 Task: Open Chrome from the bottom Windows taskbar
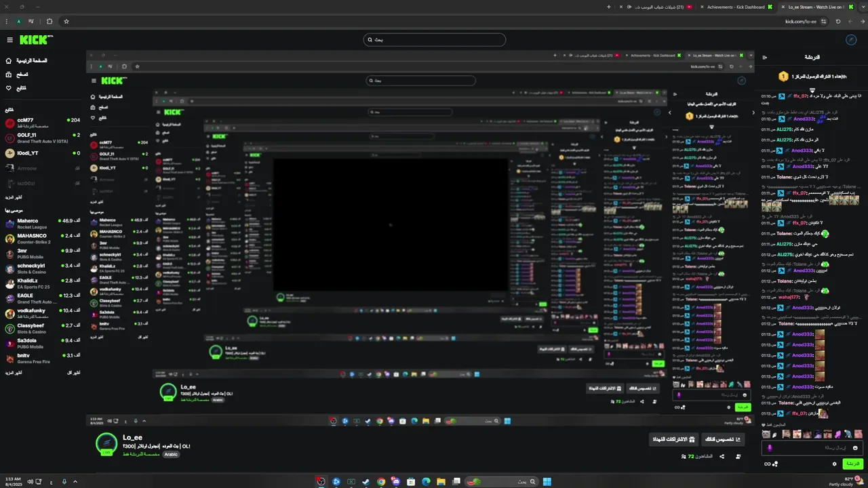[x=381, y=482]
